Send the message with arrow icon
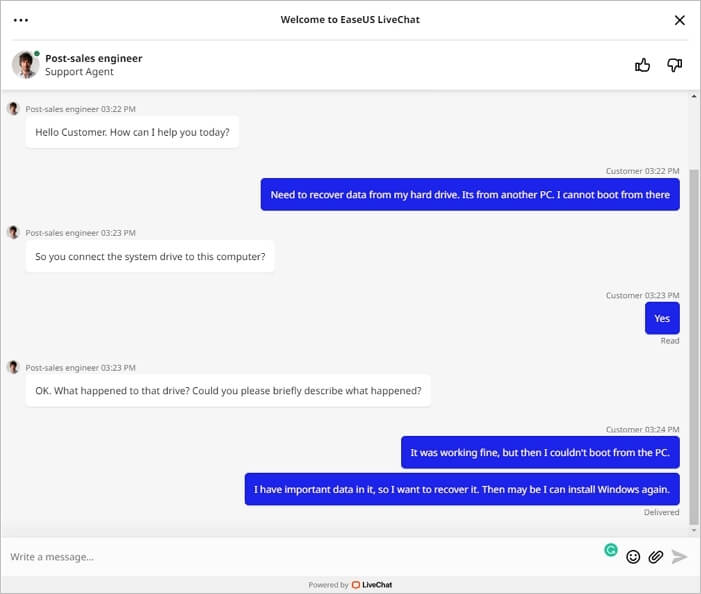Viewport: 701px width, 594px height. (680, 557)
